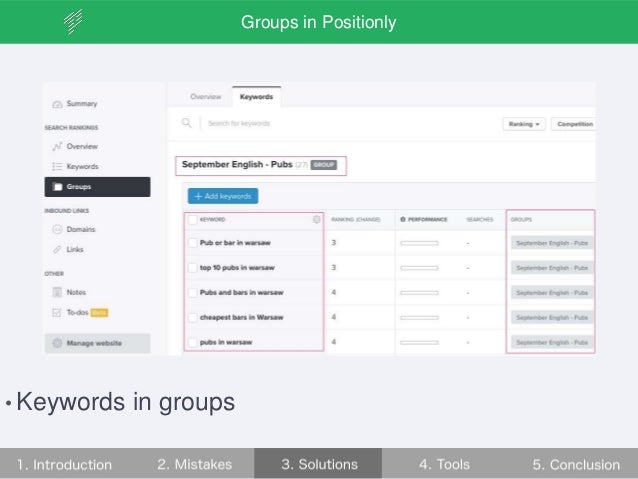Click performance bar for 'pubs in warsaw'
Viewport: 638px width, 479px height.
coord(419,342)
